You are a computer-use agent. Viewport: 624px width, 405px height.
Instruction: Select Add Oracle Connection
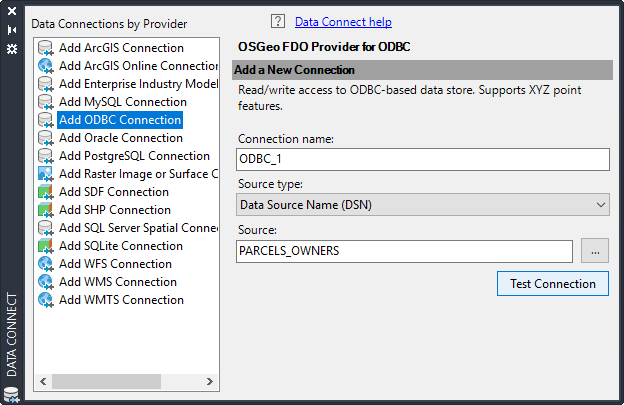click(120, 138)
